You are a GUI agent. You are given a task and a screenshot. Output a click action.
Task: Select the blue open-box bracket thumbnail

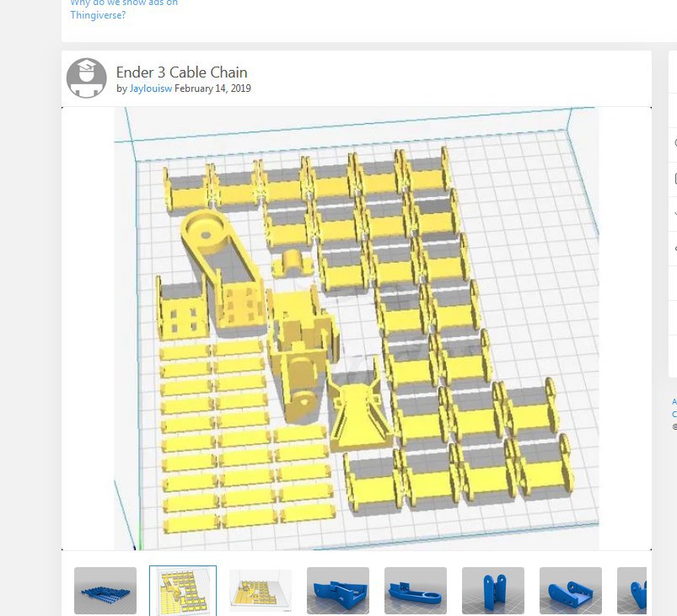338,591
